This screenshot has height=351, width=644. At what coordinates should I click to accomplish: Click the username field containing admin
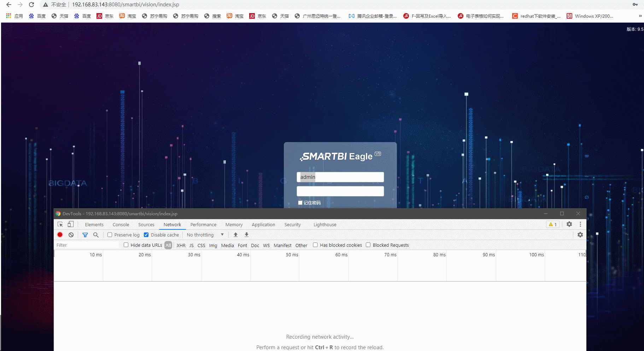pyautogui.click(x=340, y=177)
